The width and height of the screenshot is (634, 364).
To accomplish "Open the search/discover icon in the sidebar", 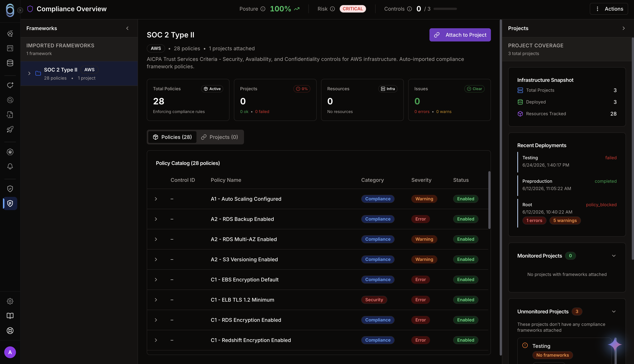I will coord(10,100).
